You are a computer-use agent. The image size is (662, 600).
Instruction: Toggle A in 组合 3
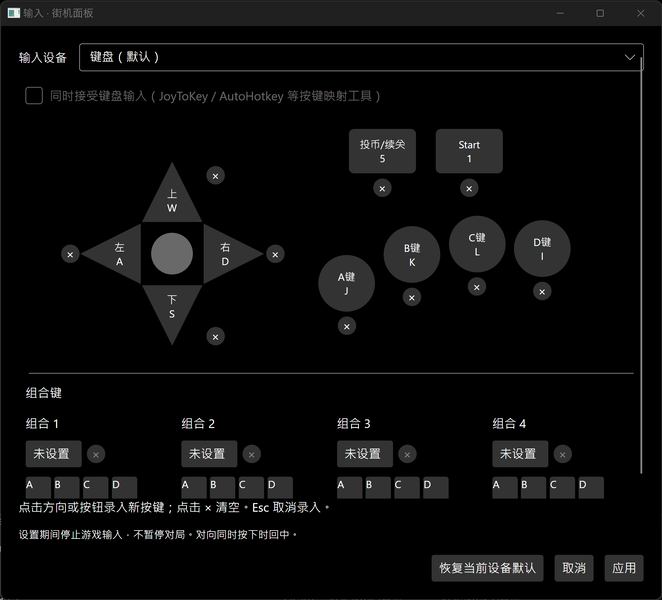(x=350, y=488)
